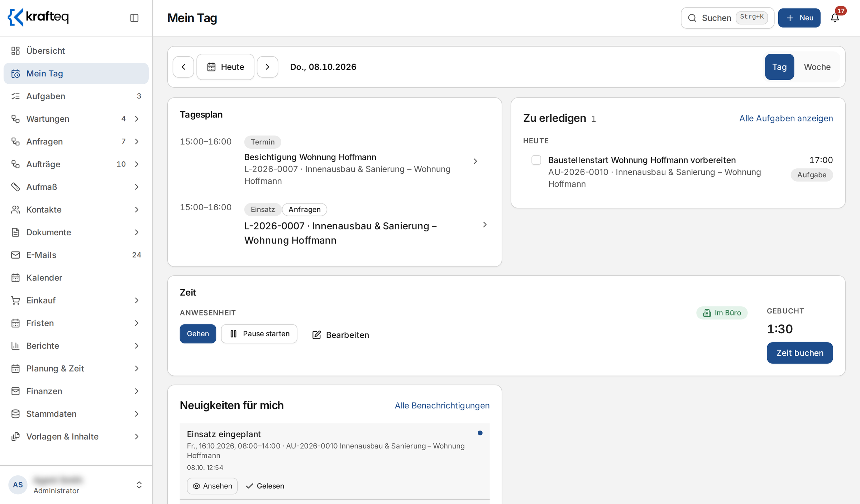Viewport: 860px width, 504px height.
Task: Go to the previous day arrow
Action: [x=183, y=67]
